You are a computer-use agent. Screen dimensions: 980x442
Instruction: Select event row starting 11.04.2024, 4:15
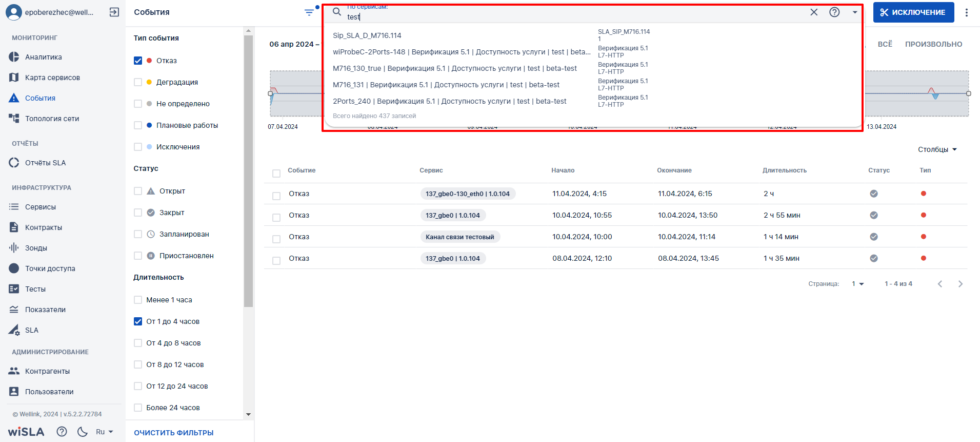point(276,196)
